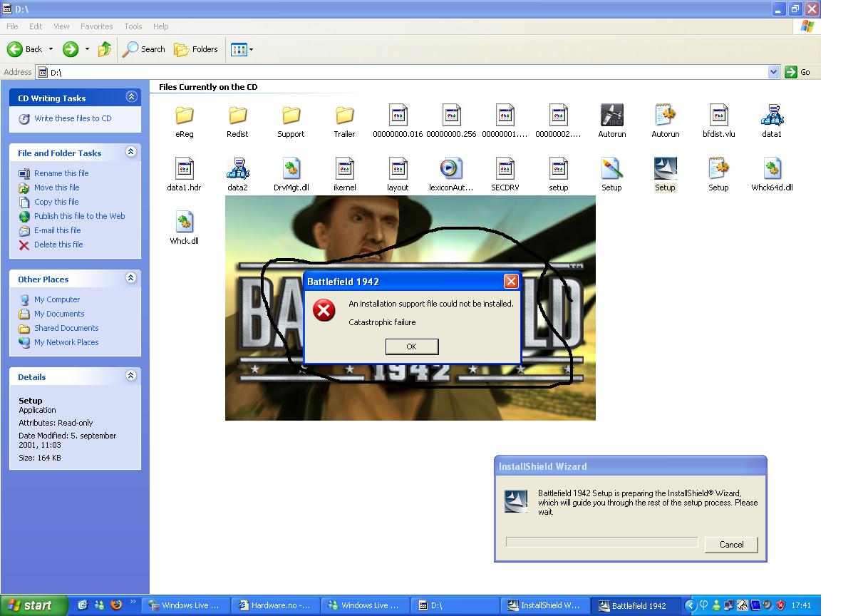This screenshot has width=868, height=616.
Task: Click the InstallShield Wizard progress bar
Action: [x=601, y=543]
